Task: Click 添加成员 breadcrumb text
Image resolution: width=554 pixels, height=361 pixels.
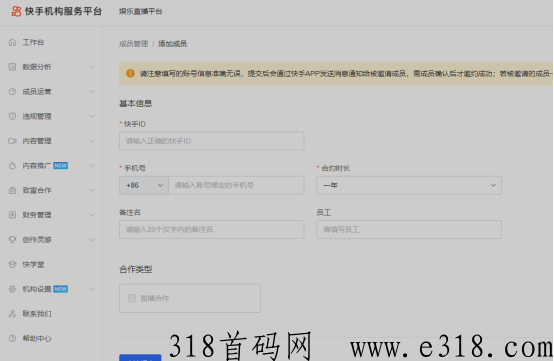Action: (172, 44)
